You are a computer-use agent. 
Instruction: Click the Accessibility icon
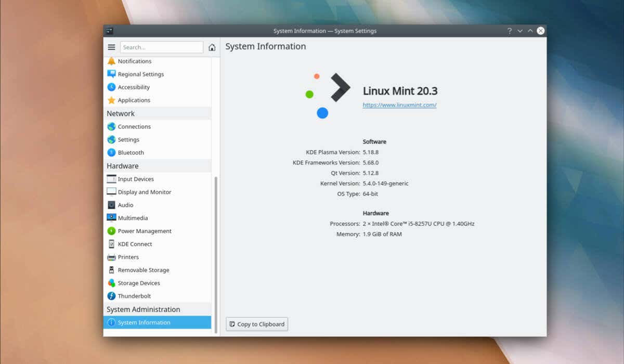coord(111,87)
